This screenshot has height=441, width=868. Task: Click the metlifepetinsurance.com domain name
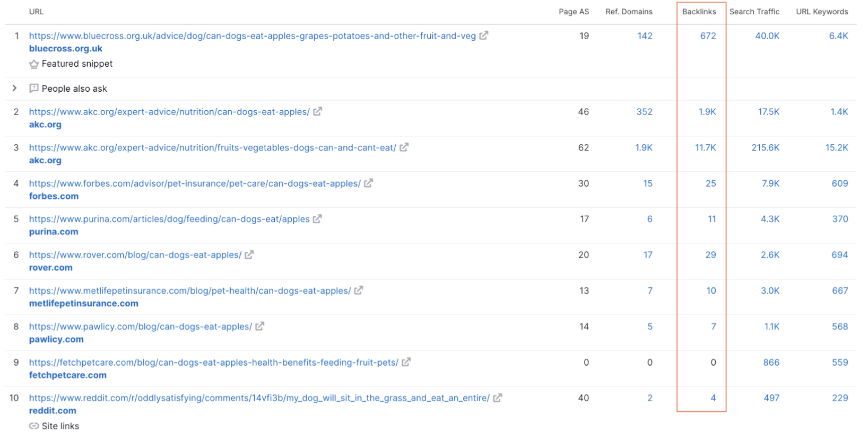(x=84, y=304)
